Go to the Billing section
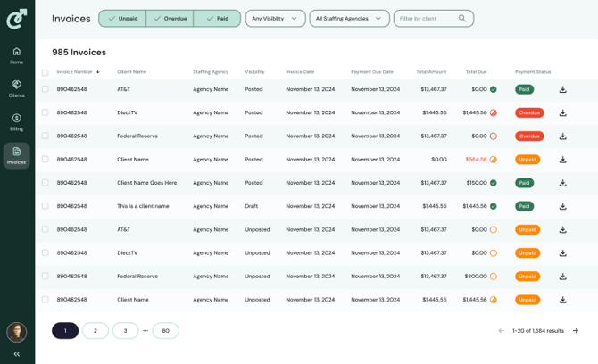598x364 pixels. (16, 121)
